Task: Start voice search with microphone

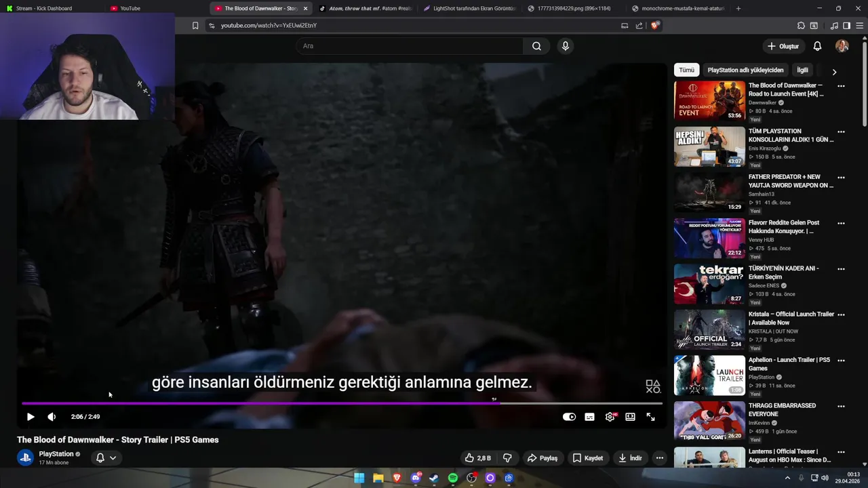Action: click(565, 46)
